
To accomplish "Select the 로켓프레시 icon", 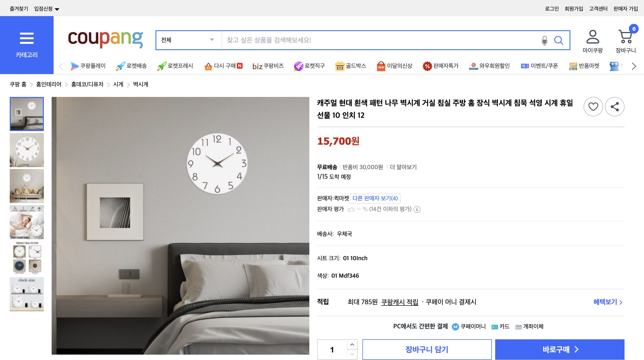I will click(163, 66).
